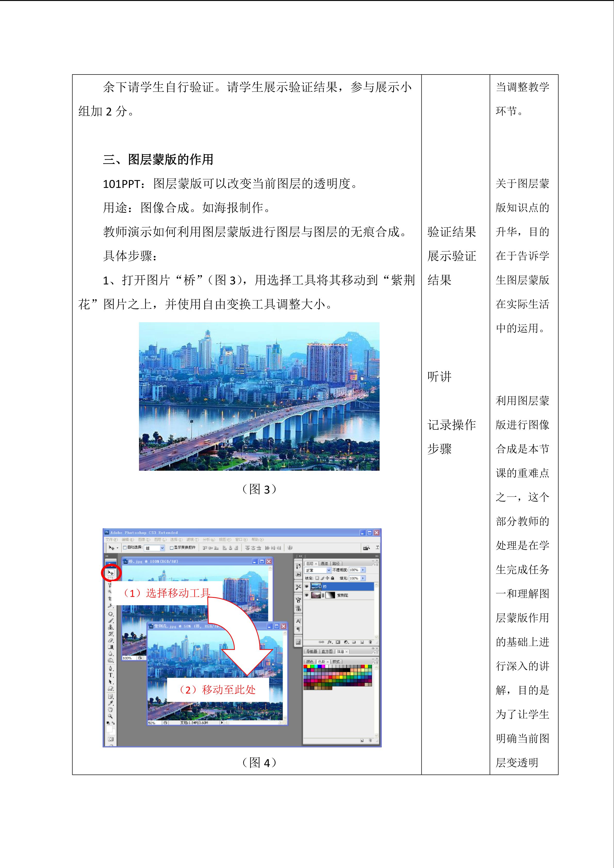Image resolution: width=614 pixels, height=868 pixels.
Task: Open the Character panel A icon
Action: coord(298,621)
